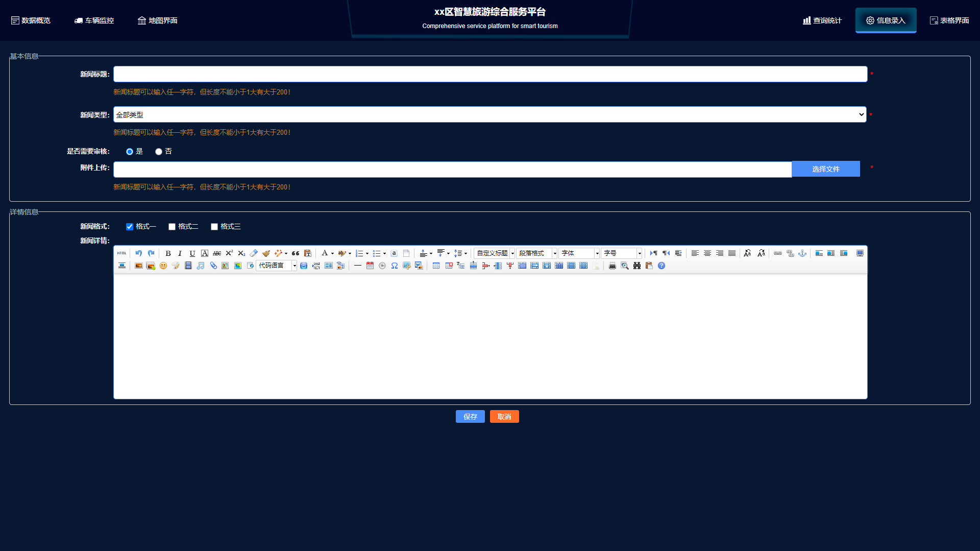Open the 段落格式 dropdown
Screen dimensions: 980x551
pos(537,253)
